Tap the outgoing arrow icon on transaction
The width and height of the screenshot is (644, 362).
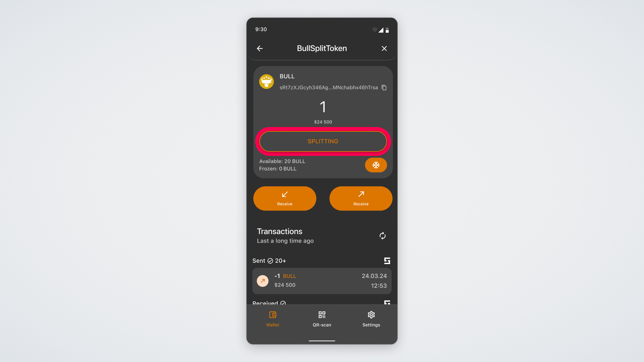[263, 281]
